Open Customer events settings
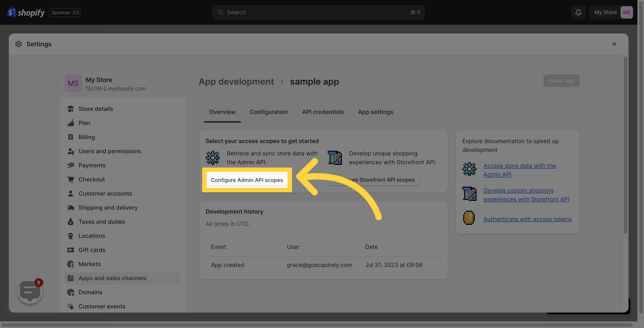The height and width of the screenshot is (328, 644). (x=122, y=306)
